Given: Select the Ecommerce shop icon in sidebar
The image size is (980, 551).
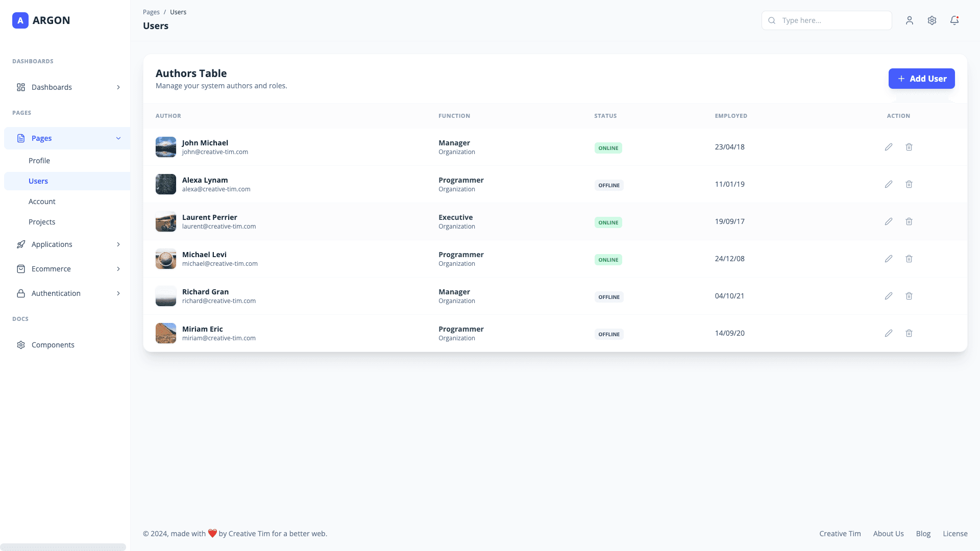Looking at the screenshot, I should coord(21,269).
